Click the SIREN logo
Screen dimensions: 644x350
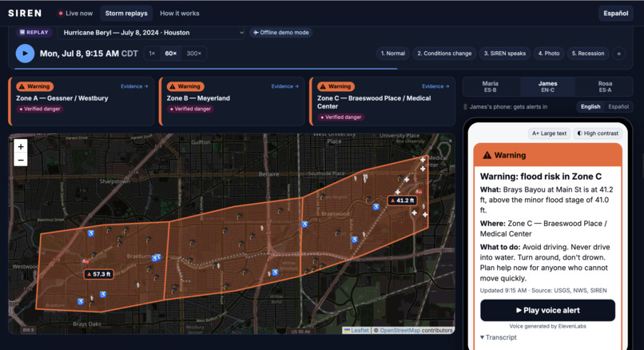click(x=25, y=13)
